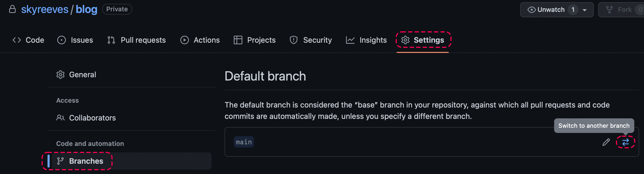Click the people icon next to Collaborators
The height and width of the screenshot is (174, 644).
click(60, 118)
